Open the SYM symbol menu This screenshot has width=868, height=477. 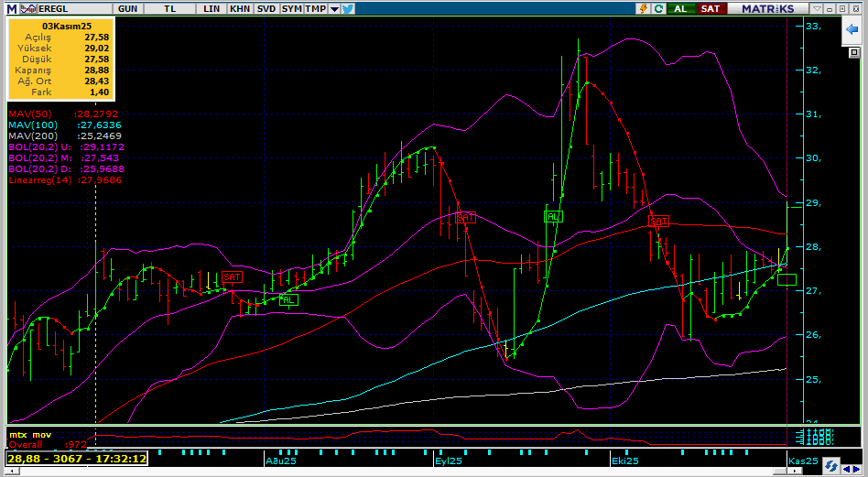pyautogui.click(x=291, y=8)
